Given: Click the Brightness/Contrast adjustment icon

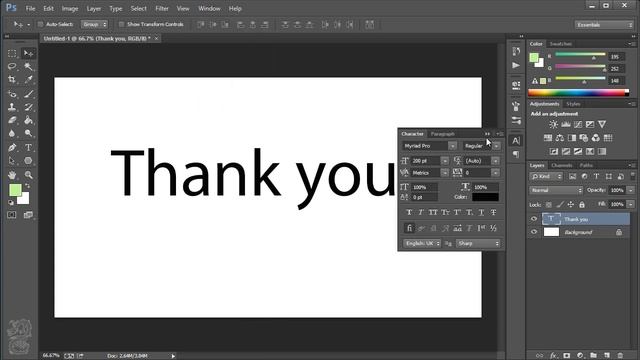Looking at the screenshot, I should pos(553,124).
